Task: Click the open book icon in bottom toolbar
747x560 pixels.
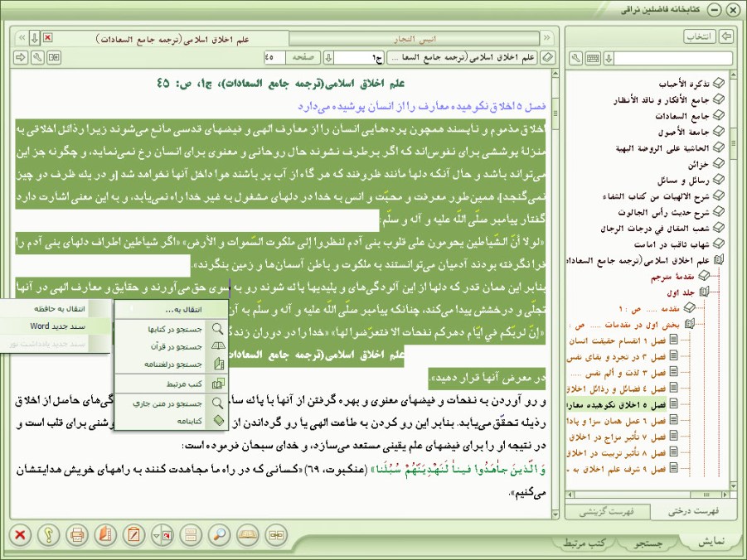Action: (x=248, y=535)
